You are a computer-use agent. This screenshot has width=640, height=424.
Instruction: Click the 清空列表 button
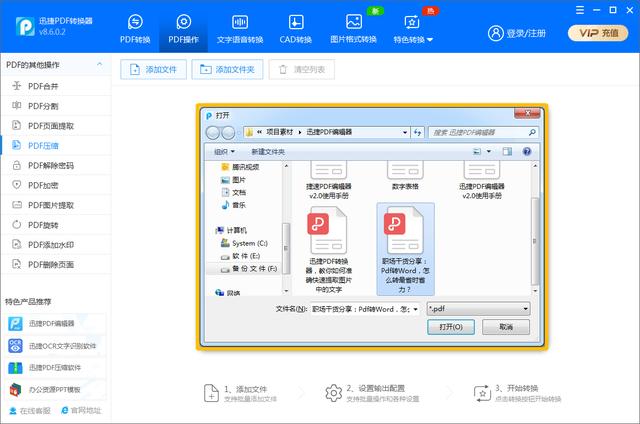(302, 69)
